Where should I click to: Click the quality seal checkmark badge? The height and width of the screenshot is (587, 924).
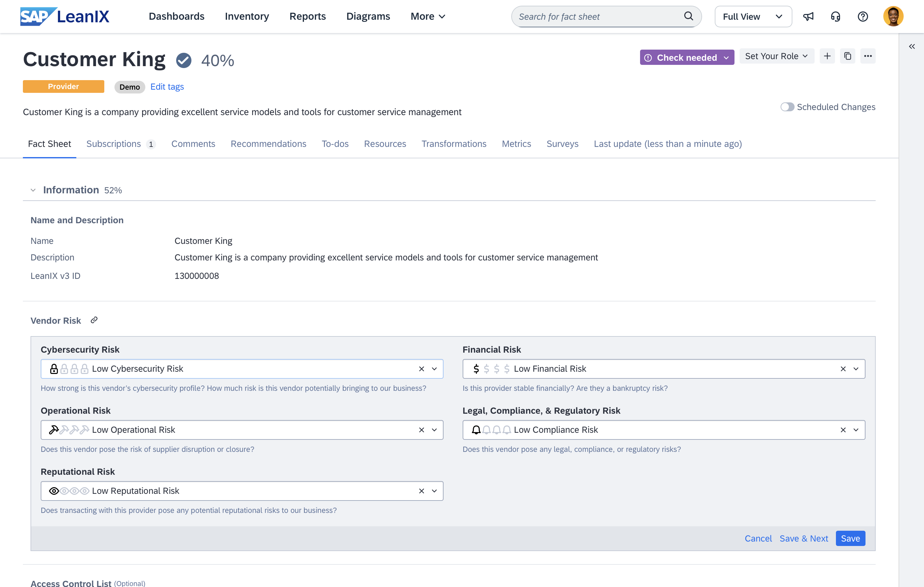pos(183,60)
